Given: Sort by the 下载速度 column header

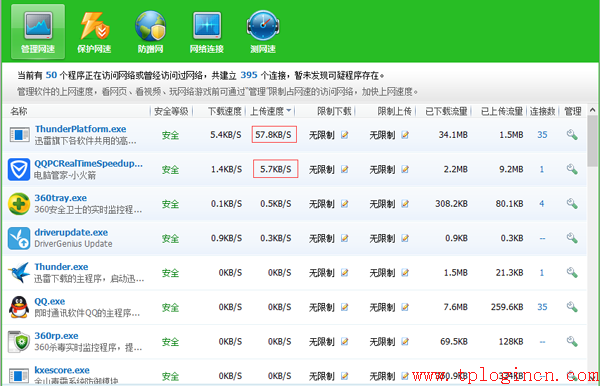Looking at the screenshot, I should pos(225,111).
